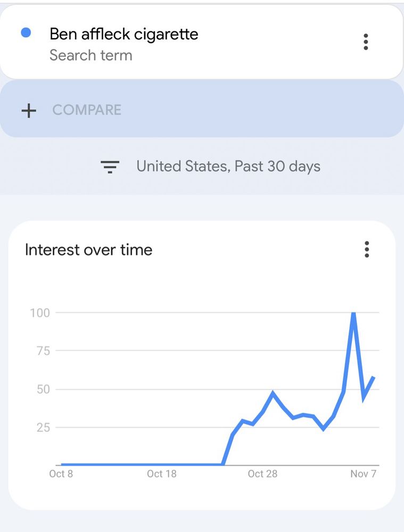Open the 'United States, Past 30 days' filter
404x532 pixels.
pyautogui.click(x=228, y=167)
